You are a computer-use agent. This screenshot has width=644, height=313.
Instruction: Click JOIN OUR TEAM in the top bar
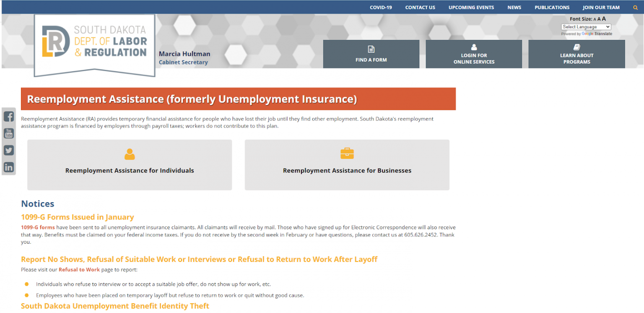[601, 7]
